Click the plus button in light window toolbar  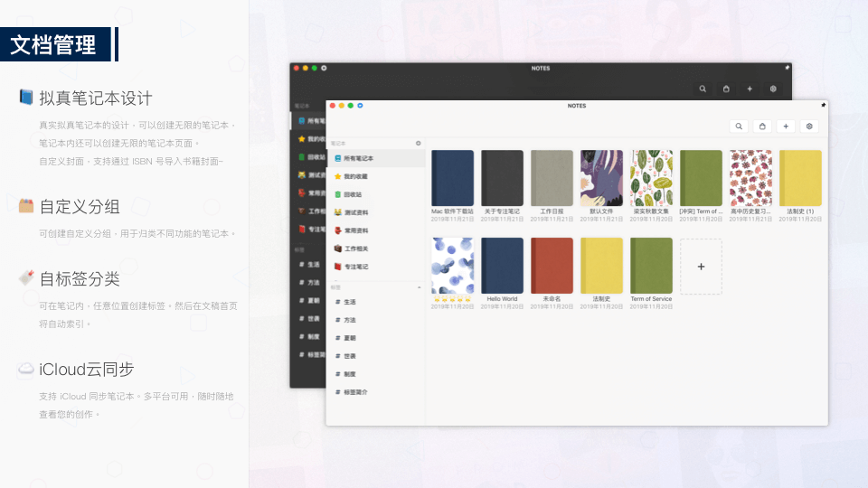(x=786, y=127)
